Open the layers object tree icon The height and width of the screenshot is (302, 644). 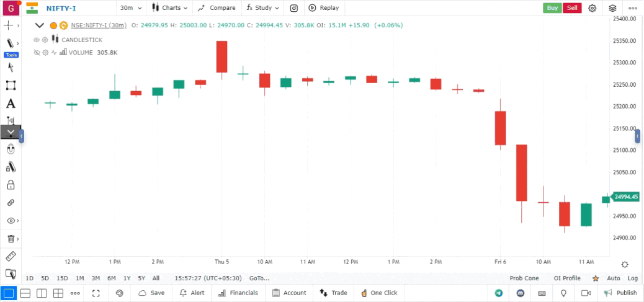coord(612,8)
